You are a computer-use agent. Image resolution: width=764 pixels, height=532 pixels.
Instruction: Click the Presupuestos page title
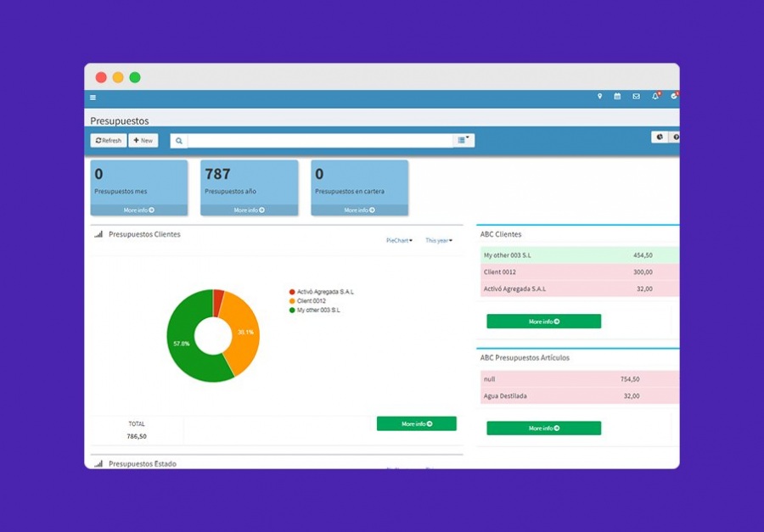click(x=120, y=120)
